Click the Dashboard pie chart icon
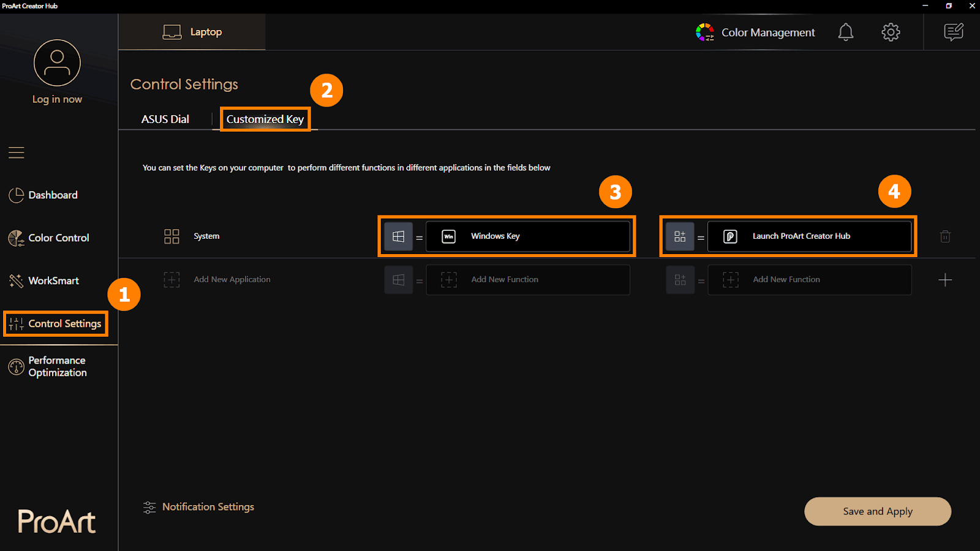 pos(16,195)
